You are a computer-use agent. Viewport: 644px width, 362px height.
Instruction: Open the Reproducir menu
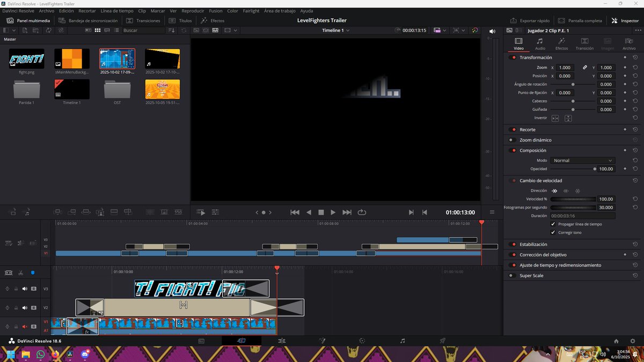pyautogui.click(x=193, y=10)
